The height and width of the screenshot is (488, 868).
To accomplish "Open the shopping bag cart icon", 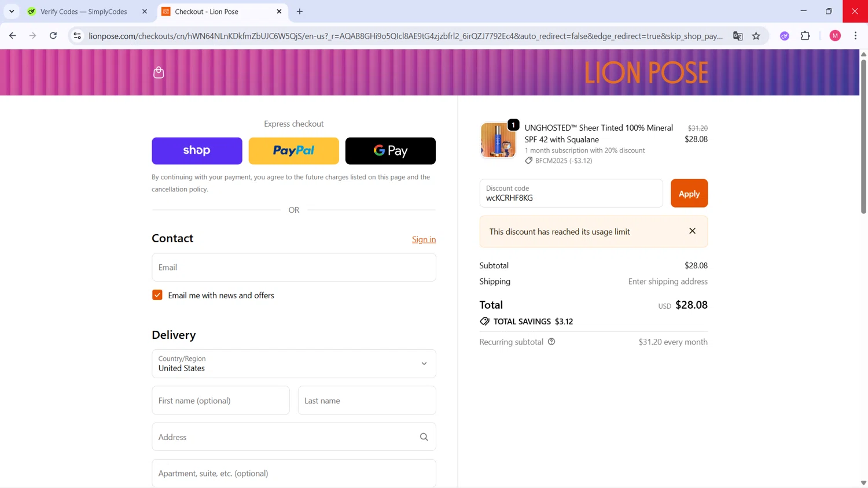I will pyautogui.click(x=159, y=72).
